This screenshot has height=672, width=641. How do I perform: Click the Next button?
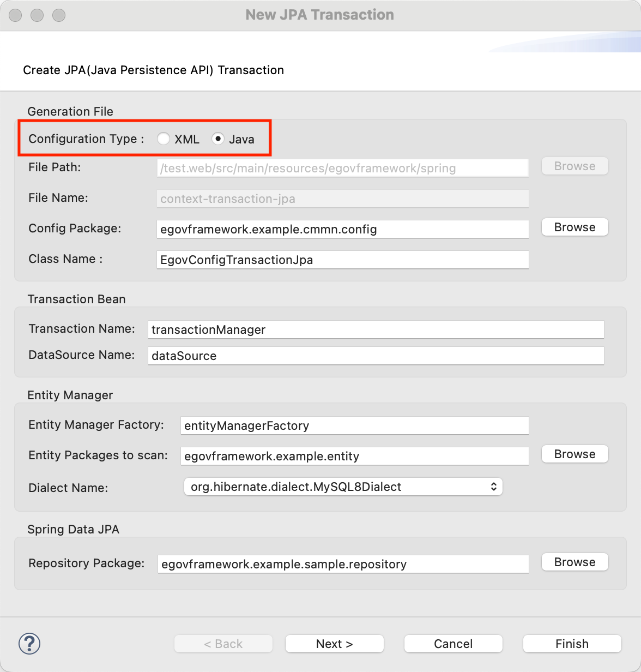tap(334, 644)
